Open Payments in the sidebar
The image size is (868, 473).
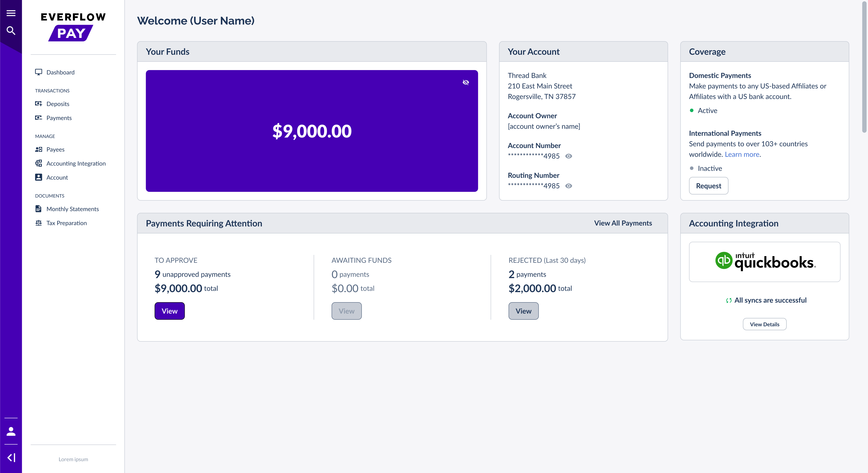click(59, 118)
